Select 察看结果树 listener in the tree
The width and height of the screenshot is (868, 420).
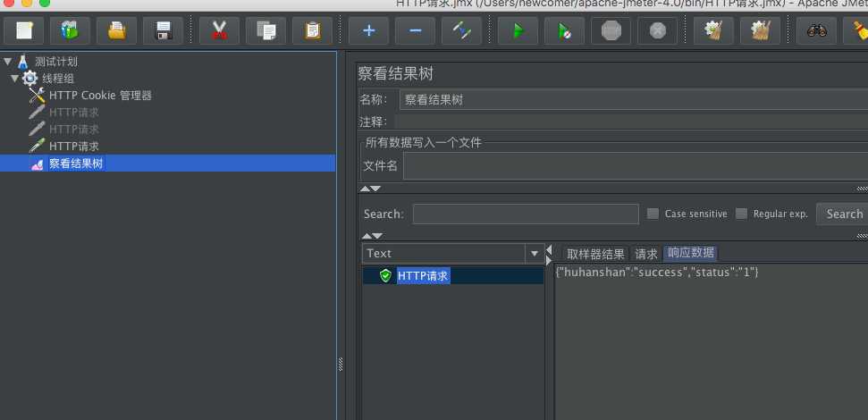76,164
